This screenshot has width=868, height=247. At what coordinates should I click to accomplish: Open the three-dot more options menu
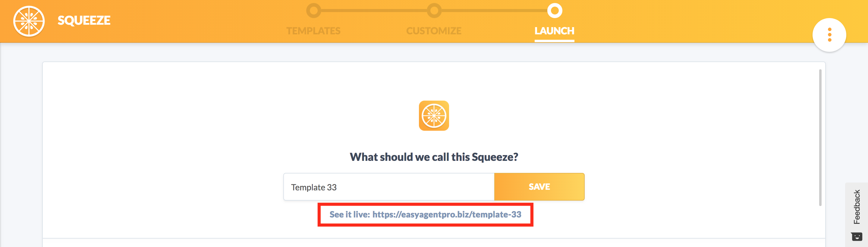tap(829, 35)
